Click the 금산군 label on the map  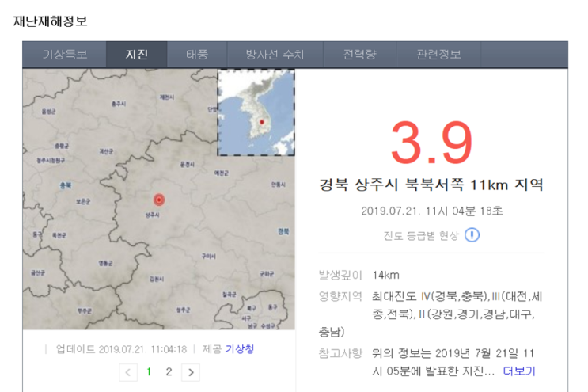(x=38, y=272)
